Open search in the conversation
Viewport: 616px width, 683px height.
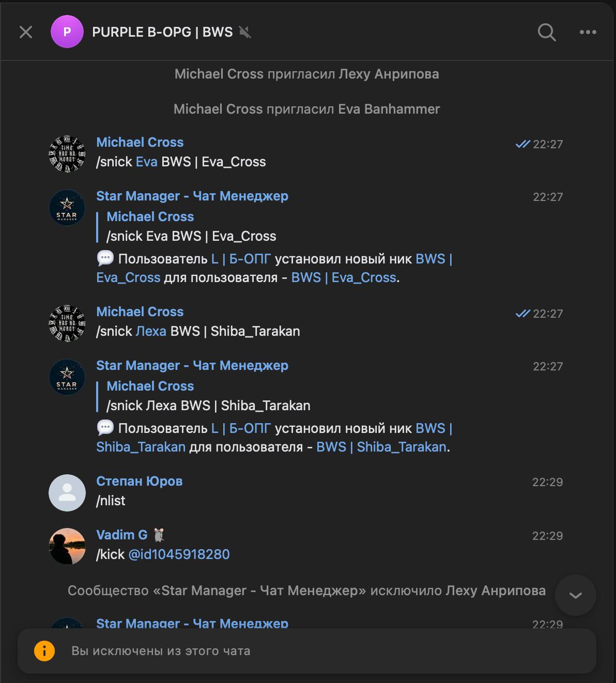click(x=547, y=32)
